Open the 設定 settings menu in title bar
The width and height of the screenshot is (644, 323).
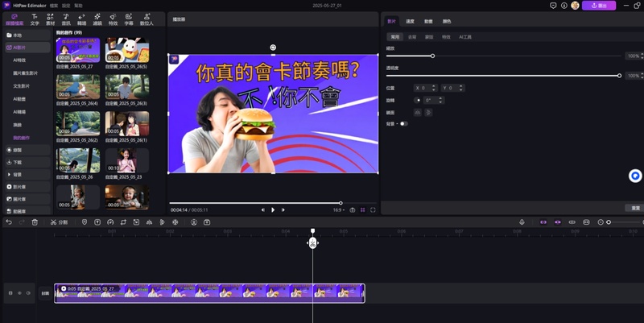coord(66,6)
